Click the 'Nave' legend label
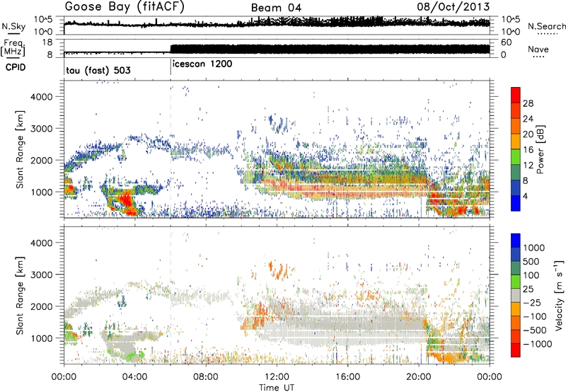 tap(538, 49)
